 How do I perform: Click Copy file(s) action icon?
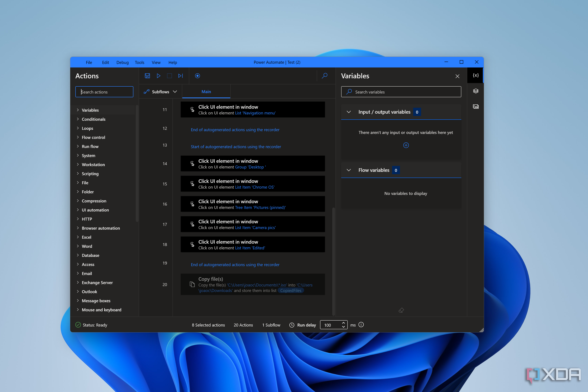tap(192, 284)
